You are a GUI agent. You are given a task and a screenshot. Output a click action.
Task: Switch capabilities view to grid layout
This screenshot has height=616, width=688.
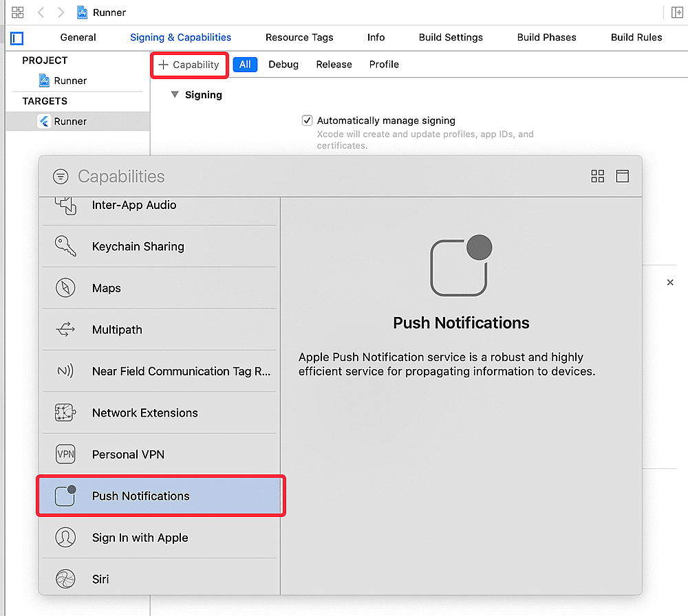(x=597, y=176)
